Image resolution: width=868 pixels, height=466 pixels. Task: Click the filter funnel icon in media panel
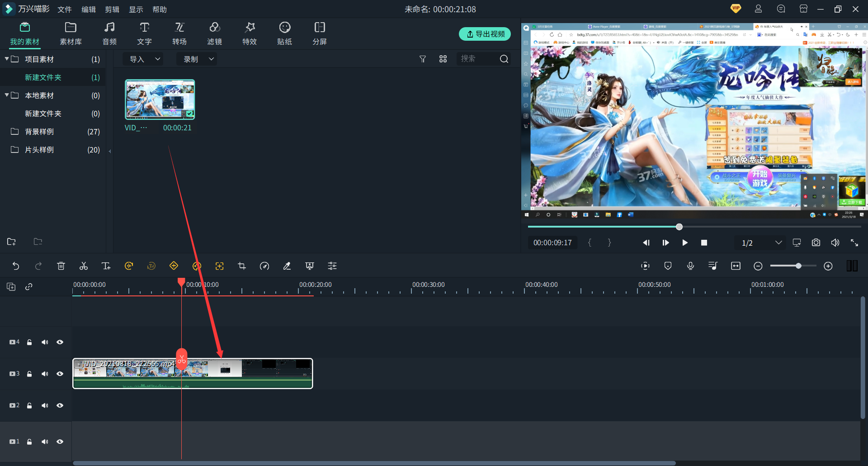[423, 59]
